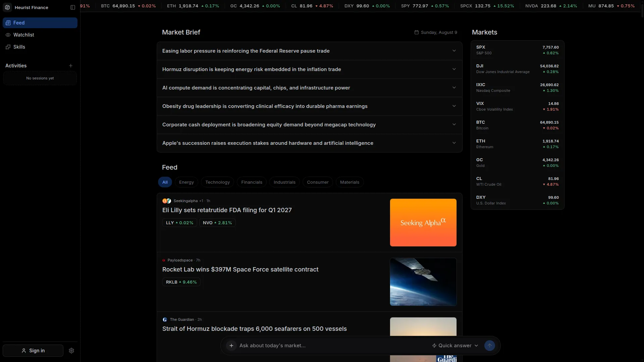Open the IXIC Nasdaq Composite market row
Screen dimensions: 644x362
click(x=518, y=87)
